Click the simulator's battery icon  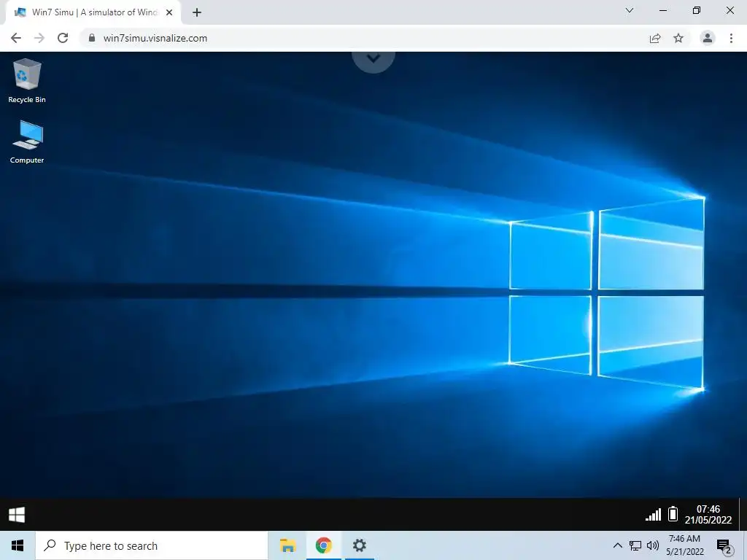click(x=673, y=514)
